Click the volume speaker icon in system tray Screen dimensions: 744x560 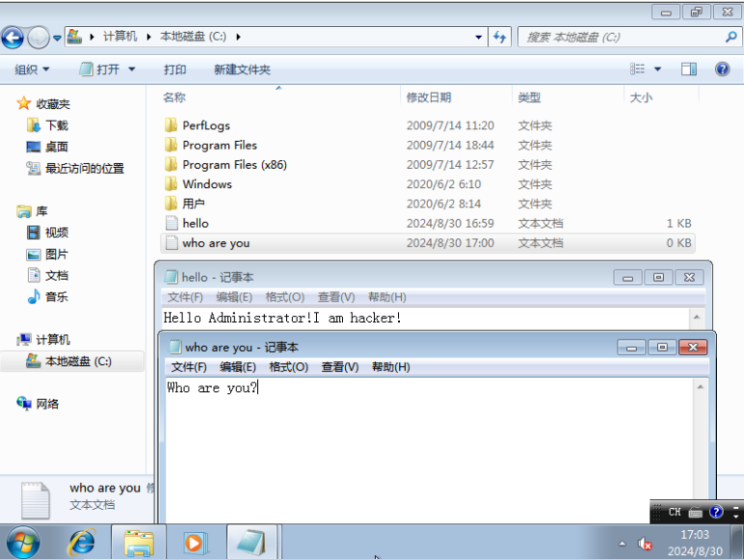coord(645,545)
